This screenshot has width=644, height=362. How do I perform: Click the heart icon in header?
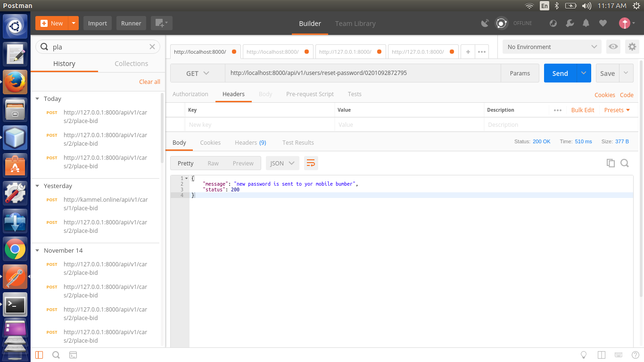[x=603, y=23]
